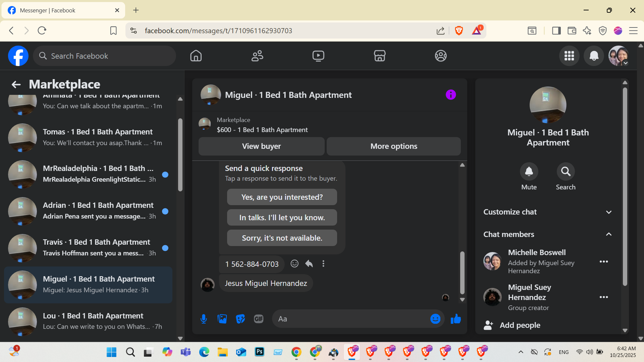Click the conversation list scrollbar thumb
Screen dimensions: 644x362
(180, 155)
